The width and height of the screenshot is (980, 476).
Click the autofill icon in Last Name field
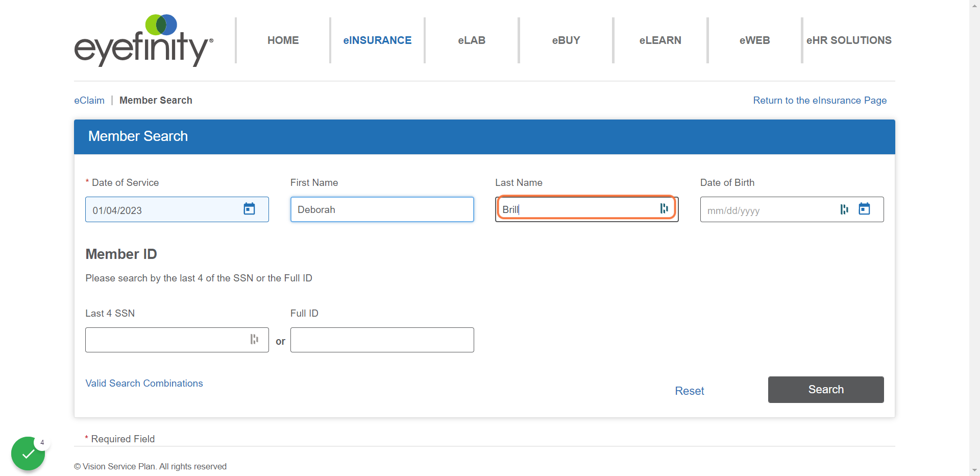coord(664,208)
